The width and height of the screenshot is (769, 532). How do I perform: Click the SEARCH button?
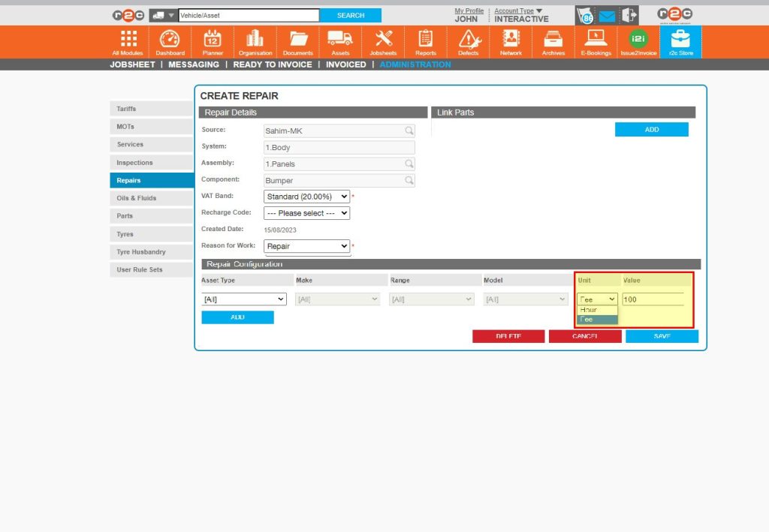[x=350, y=15]
